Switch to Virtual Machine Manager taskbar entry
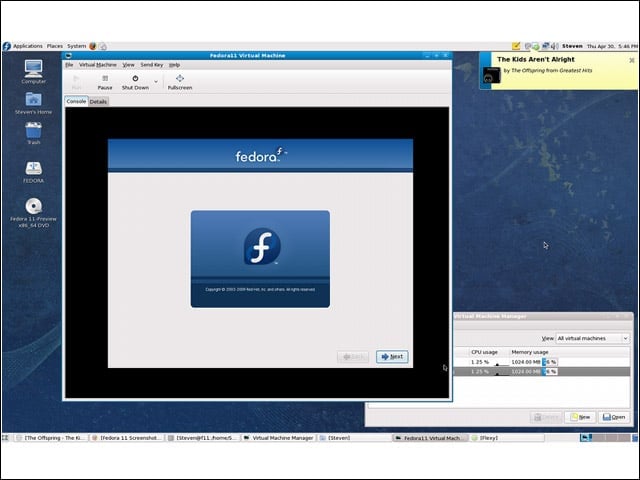 tap(279, 438)
